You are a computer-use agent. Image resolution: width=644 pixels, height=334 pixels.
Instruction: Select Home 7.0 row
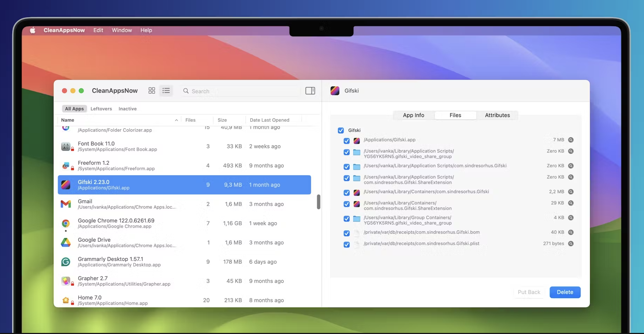[x=184, y=299]
